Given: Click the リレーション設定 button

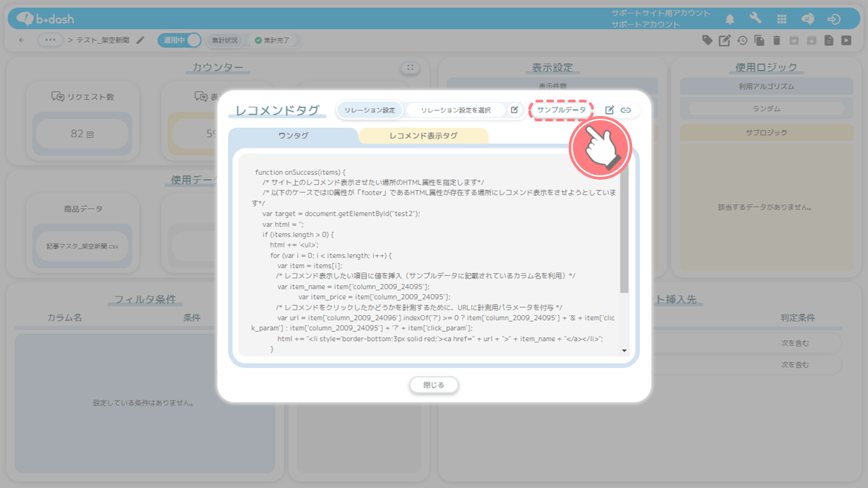Looking at the screenshot, I should coord(370,110).
